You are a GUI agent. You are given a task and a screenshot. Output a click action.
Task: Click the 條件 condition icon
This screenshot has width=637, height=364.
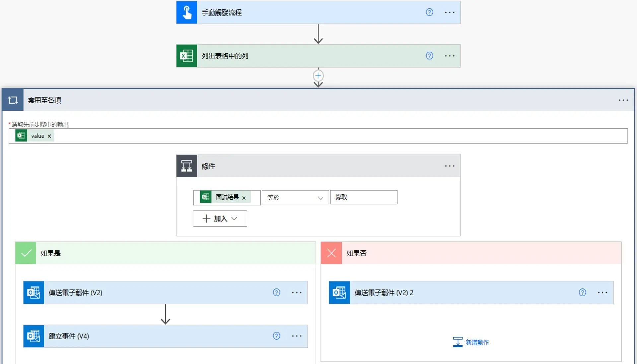tap(186, 166)
